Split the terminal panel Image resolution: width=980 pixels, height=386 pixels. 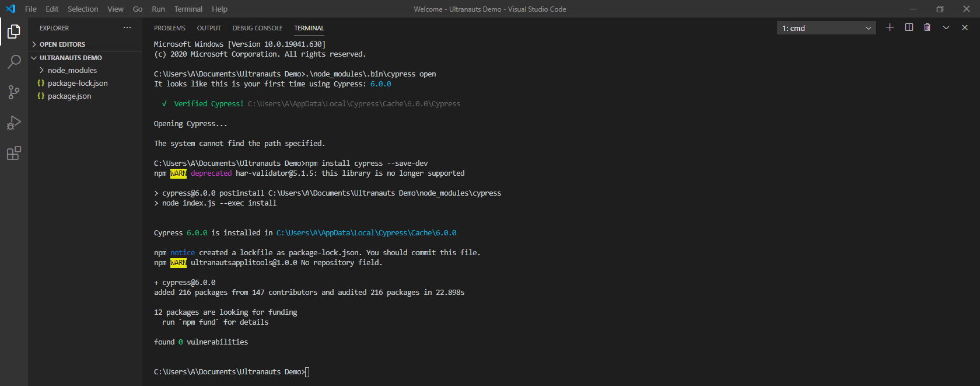coord(909,27)
